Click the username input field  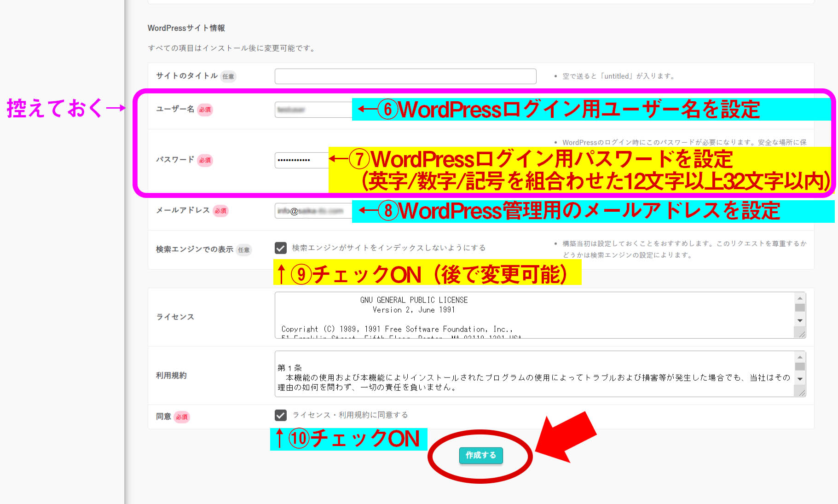313,110
